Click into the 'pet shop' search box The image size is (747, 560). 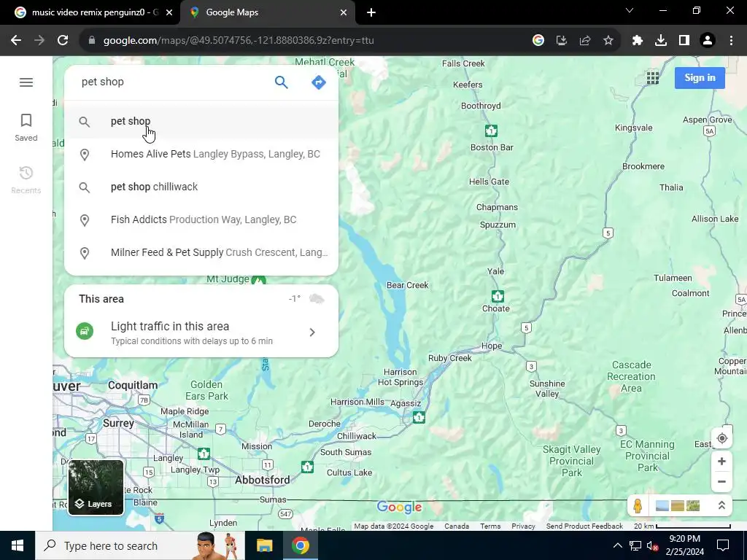coord(171,82)
